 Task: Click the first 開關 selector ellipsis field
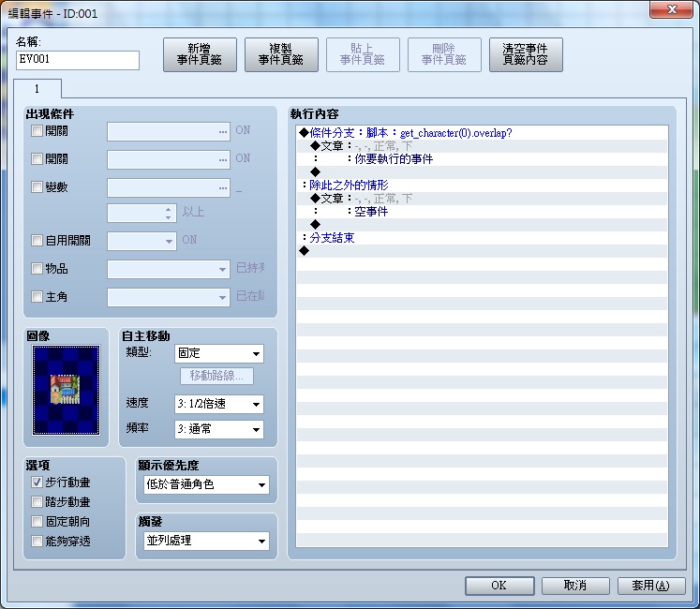169,132
